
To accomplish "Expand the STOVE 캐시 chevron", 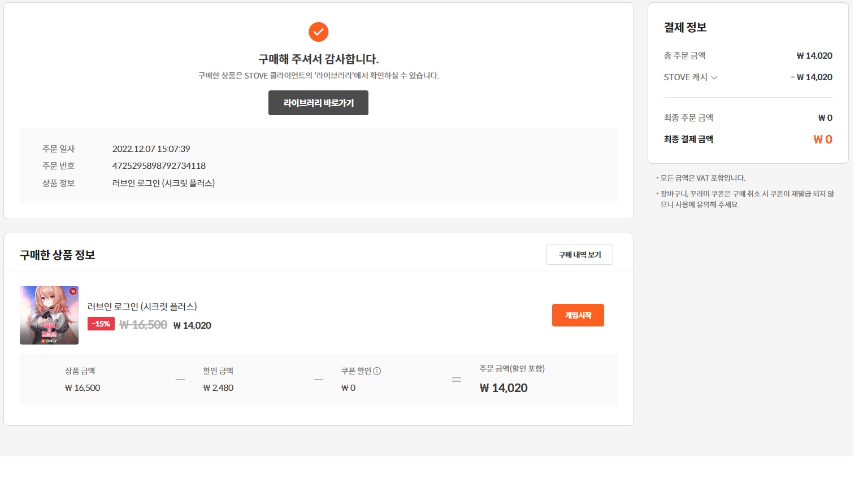I will pyautogui.click(x=714, y=77).
